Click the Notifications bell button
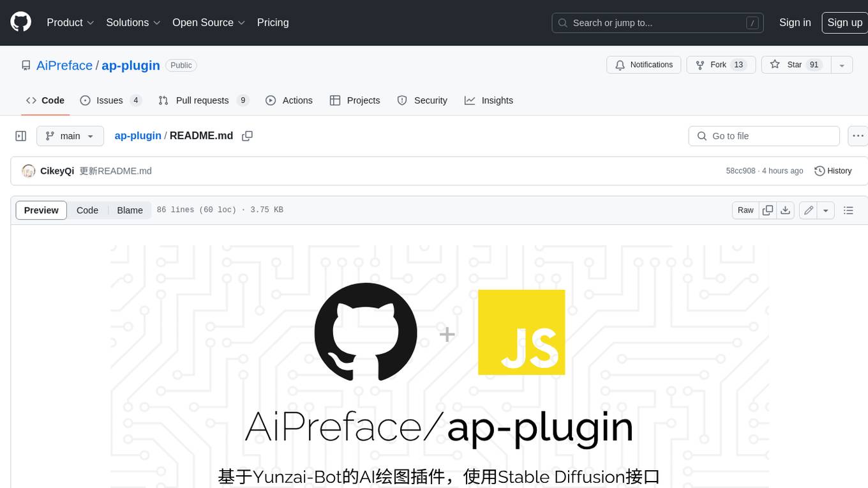The height and width of the screenshot is (488, 868). coord(644,65)
